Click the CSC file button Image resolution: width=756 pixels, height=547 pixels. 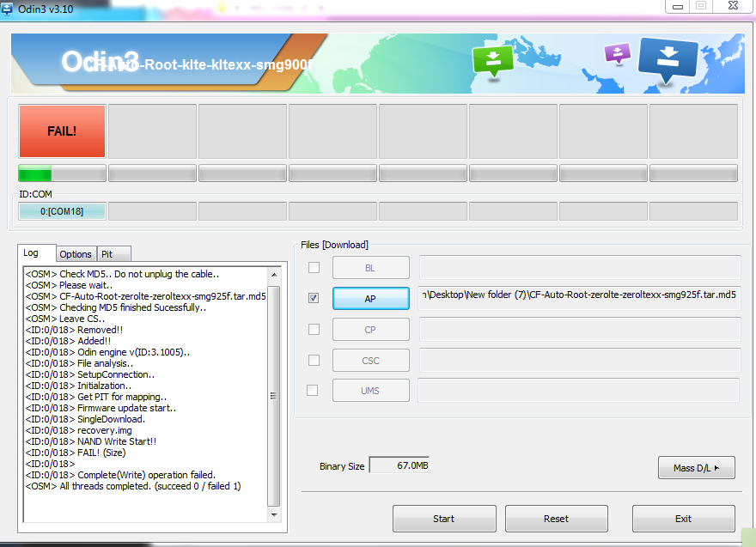(371, 361)
